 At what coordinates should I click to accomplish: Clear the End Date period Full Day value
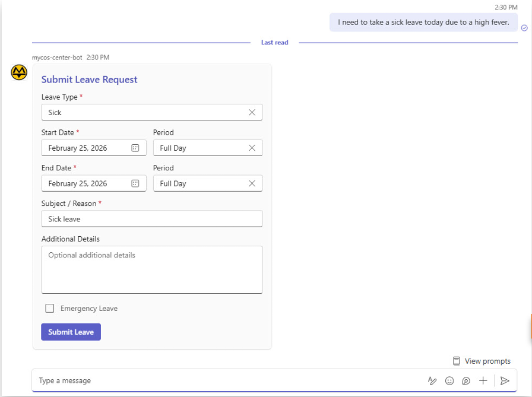point(252,183)
